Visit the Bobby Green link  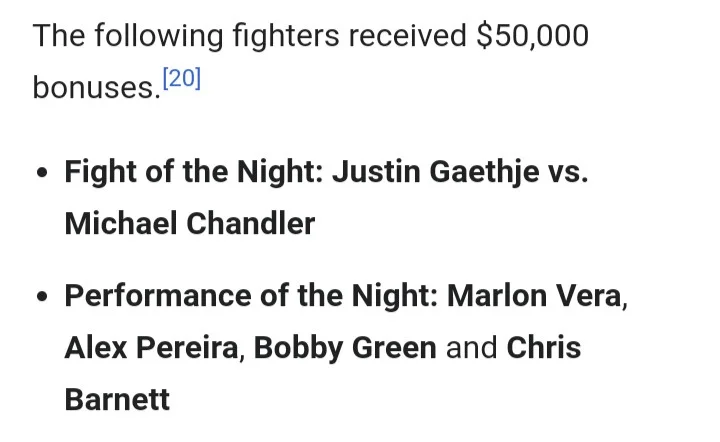coord(345,347)
